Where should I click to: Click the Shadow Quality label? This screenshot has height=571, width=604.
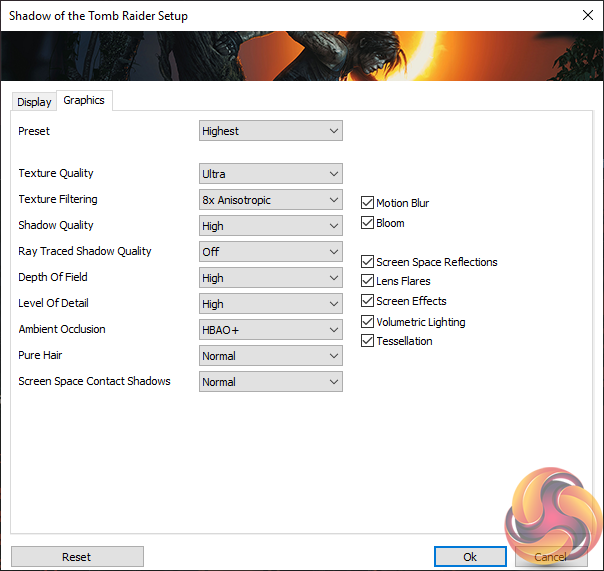(x=56, y=225)
